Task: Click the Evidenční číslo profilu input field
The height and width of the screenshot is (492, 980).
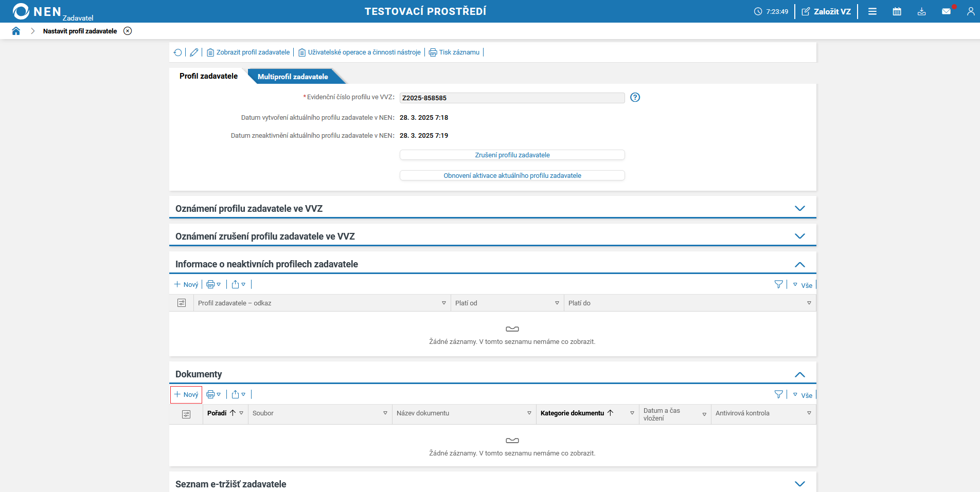Action: click(512, 98)
